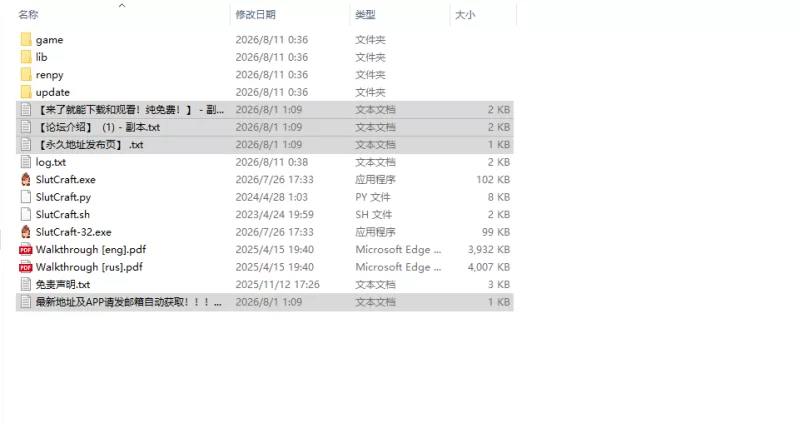Click the lib folder icon

pyautogui.click(x=26, y=57)
